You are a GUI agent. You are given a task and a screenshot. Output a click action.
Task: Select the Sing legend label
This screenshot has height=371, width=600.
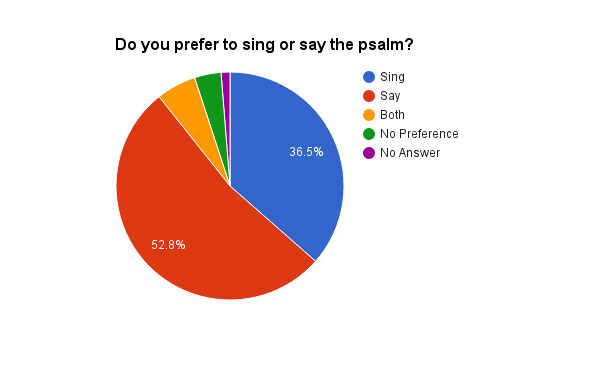[x=392, y=77]
